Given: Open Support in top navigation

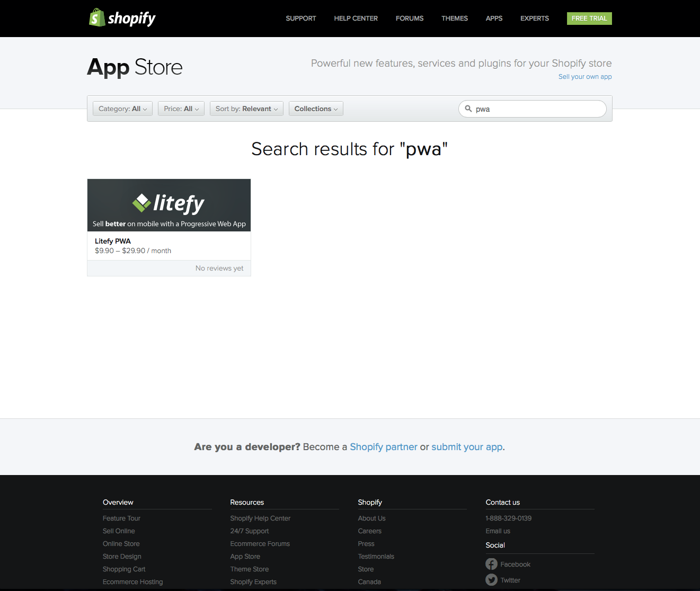Looking at the screenshot, I should (x=301, y=19).
